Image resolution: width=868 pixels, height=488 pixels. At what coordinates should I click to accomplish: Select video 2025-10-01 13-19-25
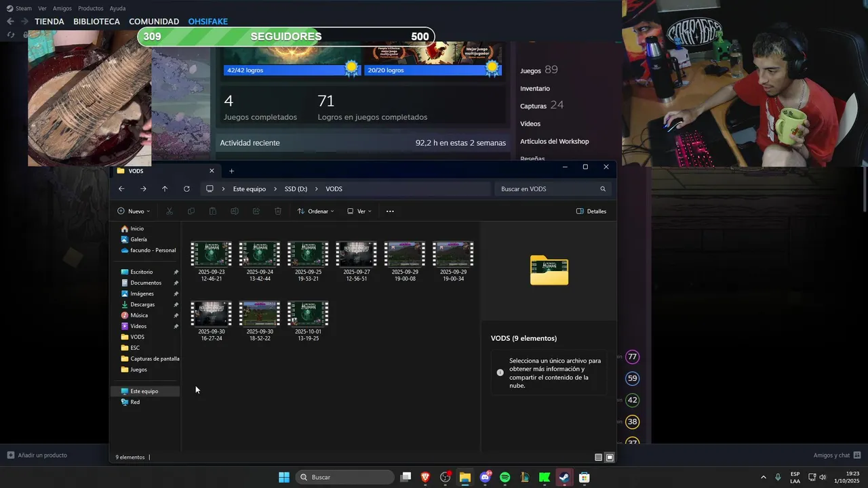pyautogui.click(x=308, y=321)
